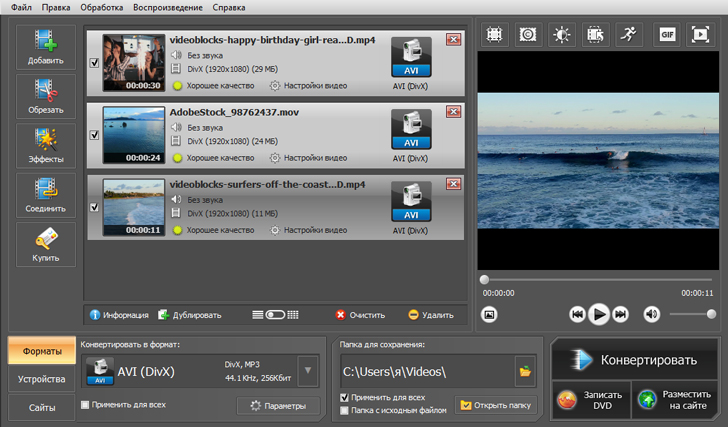
Task: Uncheck the happy-birthday-girl video checkbox
Action: point(94,62)
